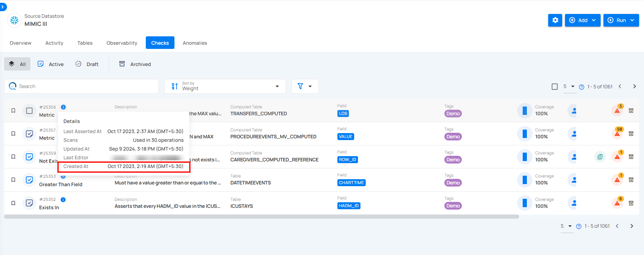Screen dimensions: 644x255
Task: Select checkbox for check #25356
Action: point(29,111)
